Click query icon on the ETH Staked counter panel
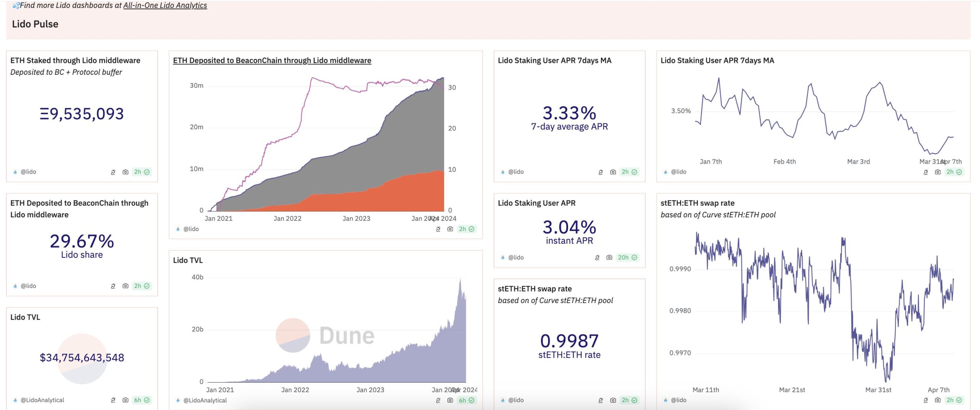 click(x=113, y=172)
